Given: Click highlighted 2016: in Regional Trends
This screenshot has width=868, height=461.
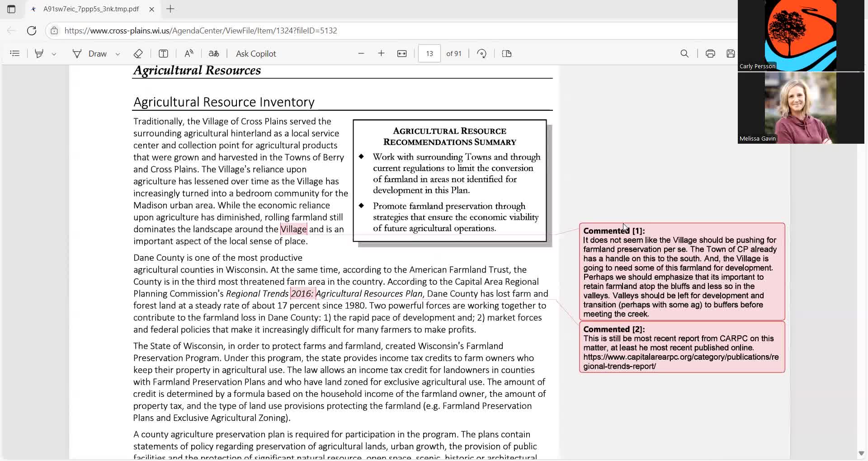Looking at the screenshot, I should (302, 294).
